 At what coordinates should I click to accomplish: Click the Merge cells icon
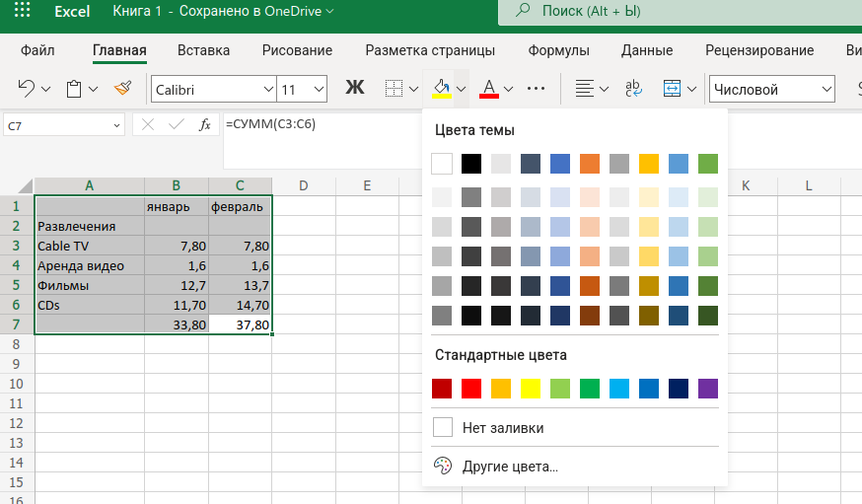[672, 89]
